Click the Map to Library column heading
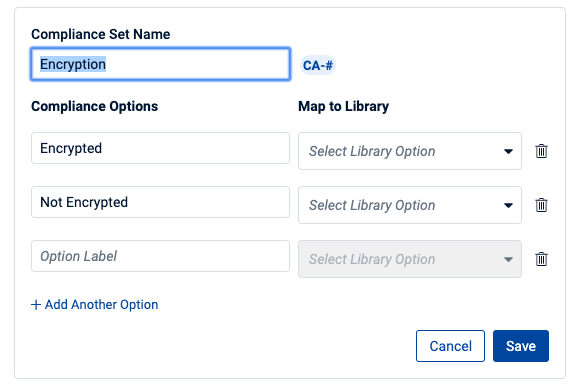 [343, 106]
